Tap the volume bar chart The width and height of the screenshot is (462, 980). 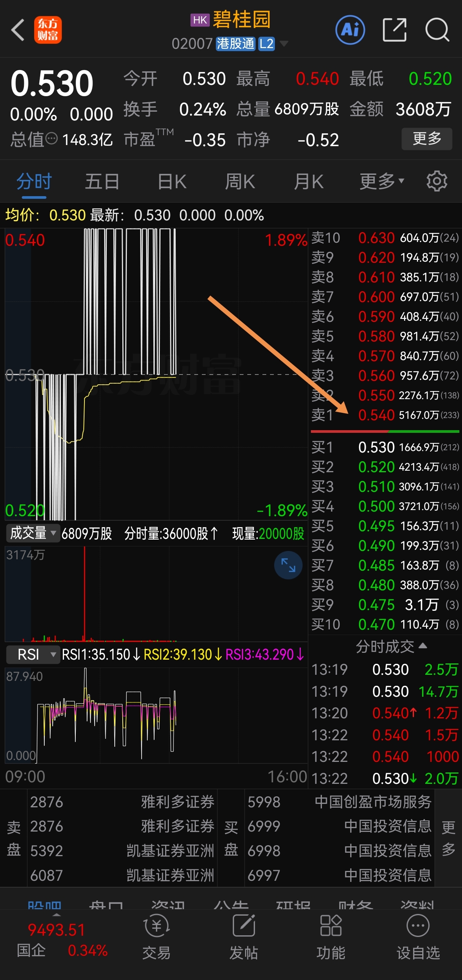pos(156,594)
